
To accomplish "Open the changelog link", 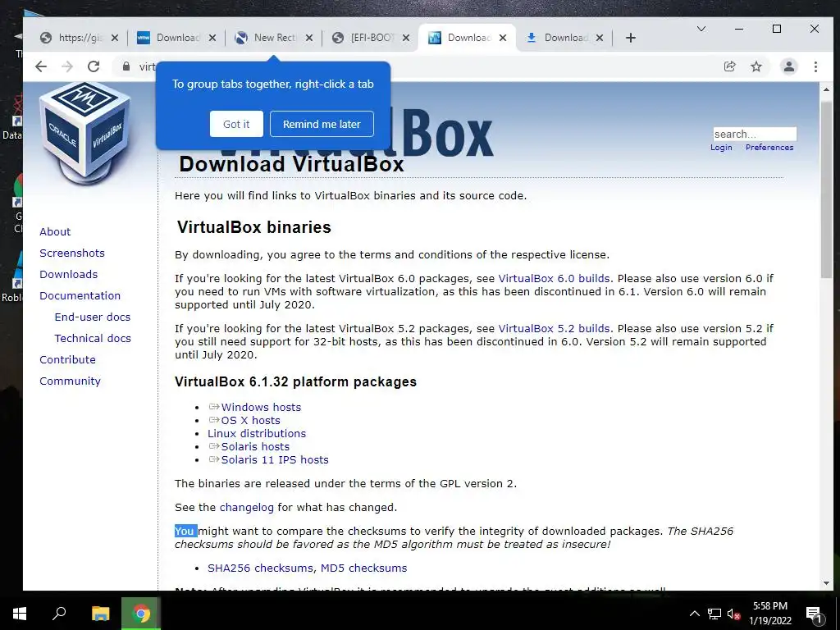I will click(246, 507).
